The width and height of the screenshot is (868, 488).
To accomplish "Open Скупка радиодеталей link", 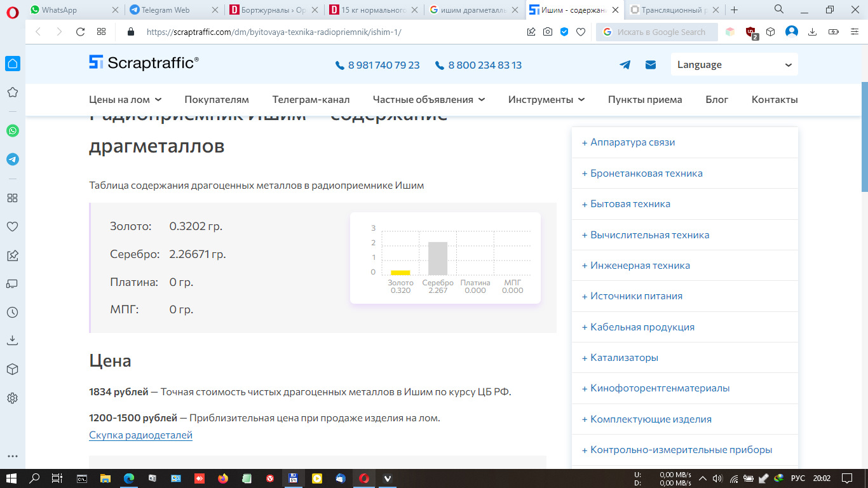I will point(140,435).
